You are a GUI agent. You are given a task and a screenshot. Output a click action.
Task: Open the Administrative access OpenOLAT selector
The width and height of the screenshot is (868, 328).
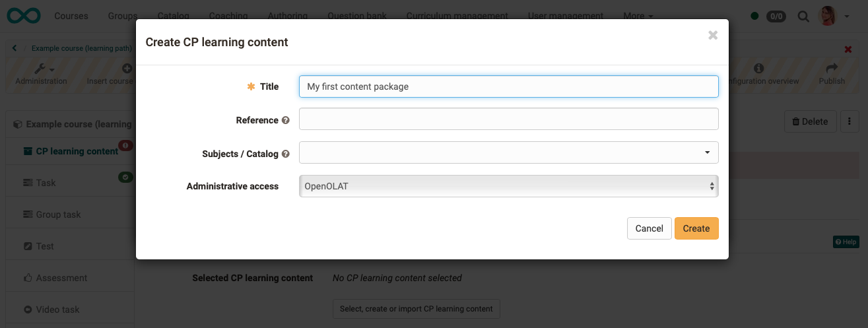click(508, 186)
